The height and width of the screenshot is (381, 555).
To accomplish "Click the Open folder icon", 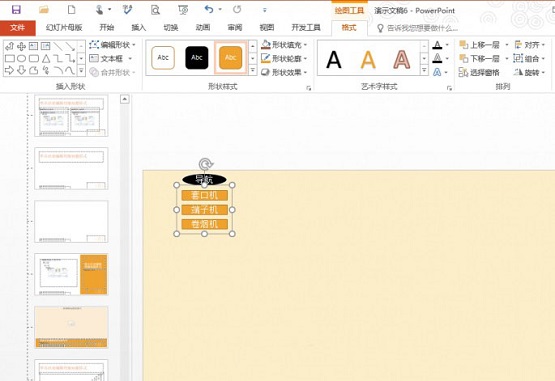I will click(x=44, y=10).
